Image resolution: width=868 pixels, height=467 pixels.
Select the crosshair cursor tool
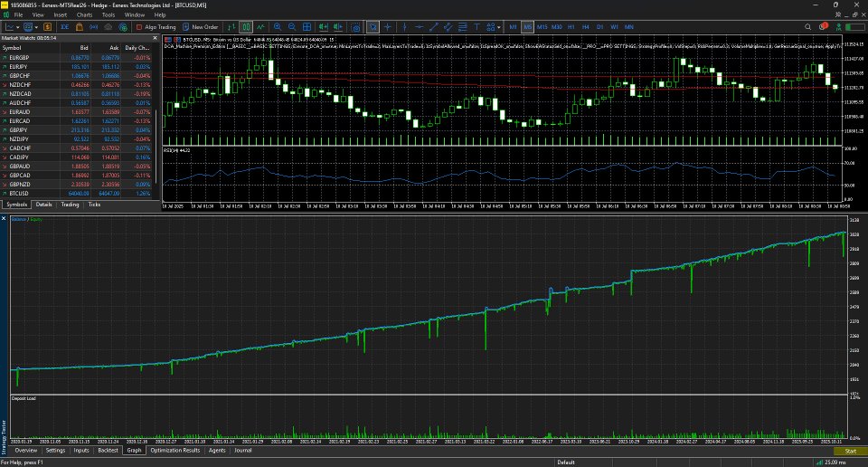[388, 26]
